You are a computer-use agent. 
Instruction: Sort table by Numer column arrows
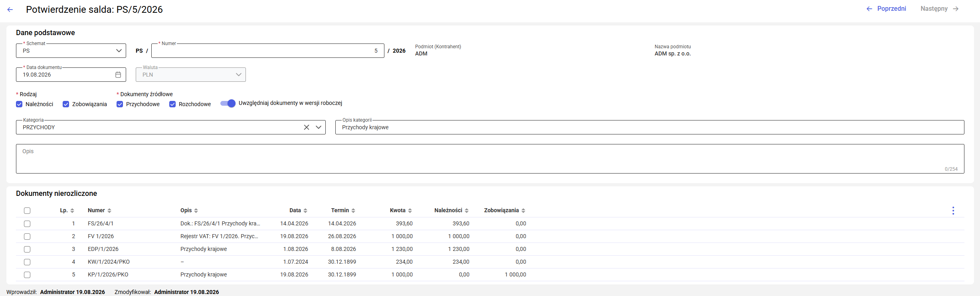tap(109, 211)
